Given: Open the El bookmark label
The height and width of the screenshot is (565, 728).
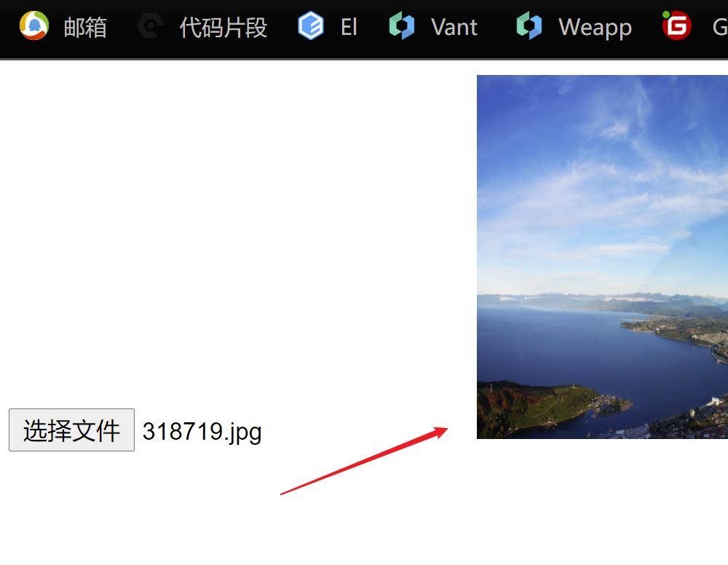Looking at the screenshot, I should tap(349, 27).
